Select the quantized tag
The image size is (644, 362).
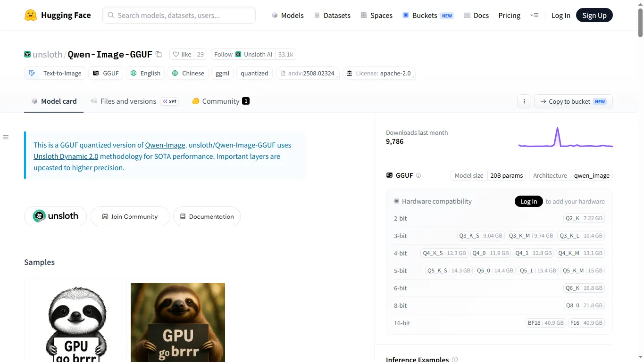[x=254, y=73]
